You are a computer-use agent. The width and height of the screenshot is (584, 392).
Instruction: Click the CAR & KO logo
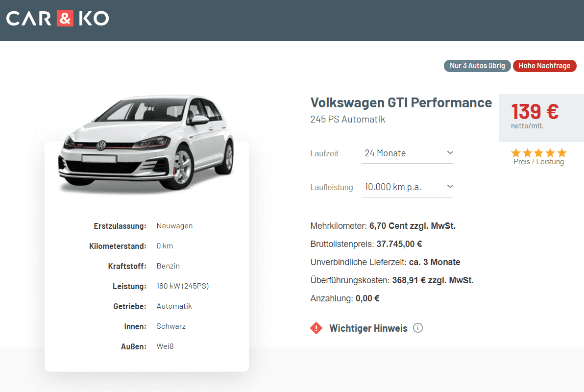tap(57, 18)
